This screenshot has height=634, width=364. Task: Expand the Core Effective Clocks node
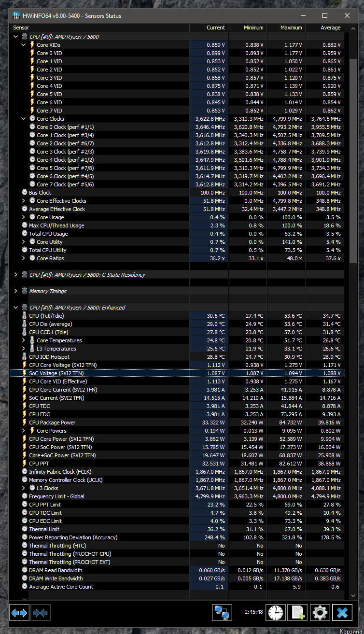click(24, 201)
